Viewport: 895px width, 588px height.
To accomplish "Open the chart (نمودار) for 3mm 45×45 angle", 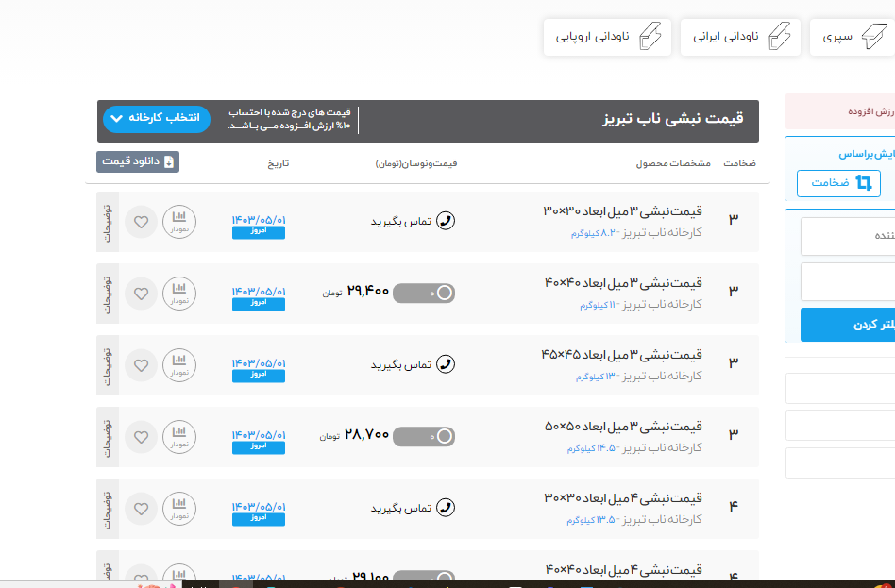I will (x=179, y=365).
